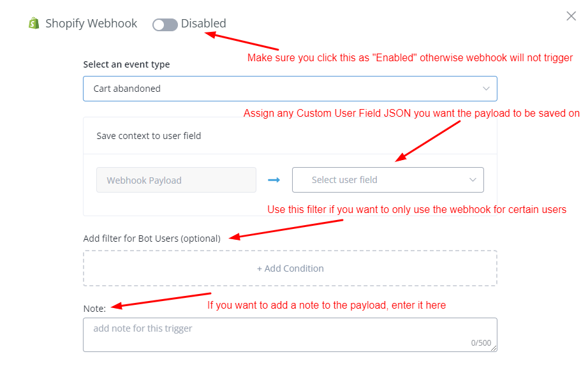The width and height of the screenshot is (588, 375).
Task: Open the "Select user field" dropdown
Action: (x=388, y=180)
